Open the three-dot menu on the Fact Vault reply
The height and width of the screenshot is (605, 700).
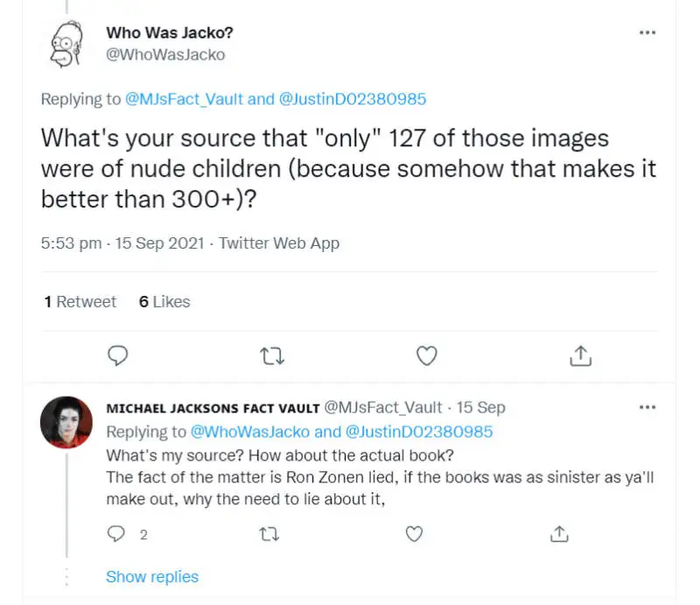pyautogui.click(x=647, y=407)
